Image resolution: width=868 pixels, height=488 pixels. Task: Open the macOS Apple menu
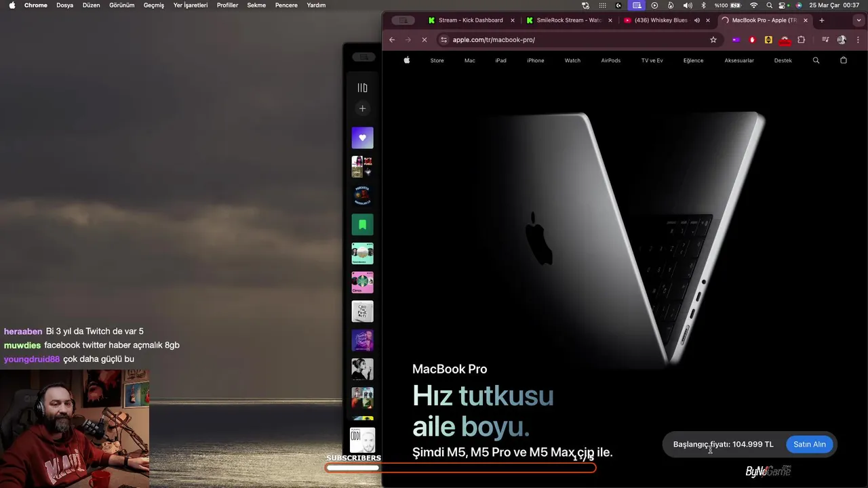coord(12,5)
